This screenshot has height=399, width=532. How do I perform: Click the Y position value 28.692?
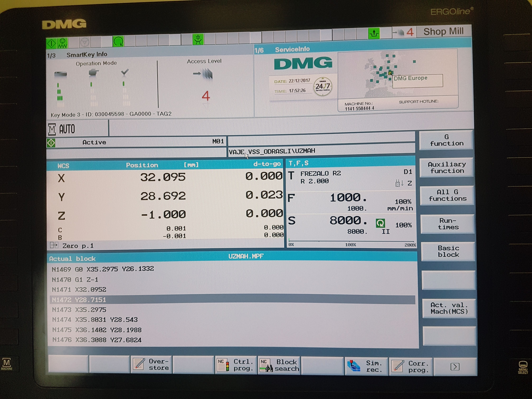click(163, 196)
